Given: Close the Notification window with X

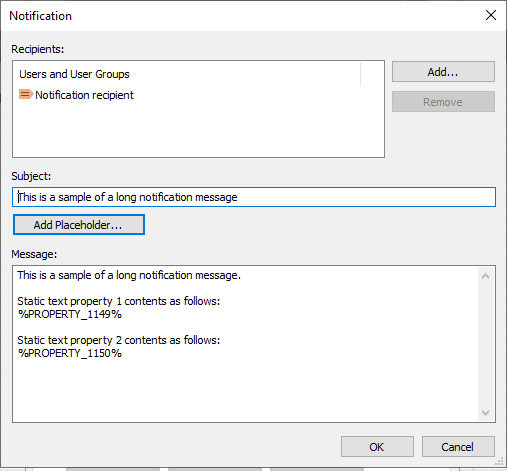Looking at the screenshot, I should [x=491, y=15].
